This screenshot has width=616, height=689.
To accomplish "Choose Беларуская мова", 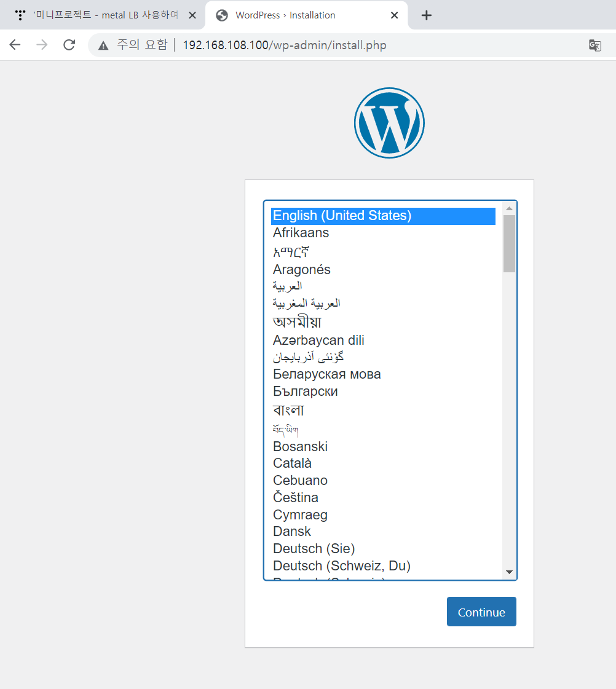I will click(x=383, y=374).
